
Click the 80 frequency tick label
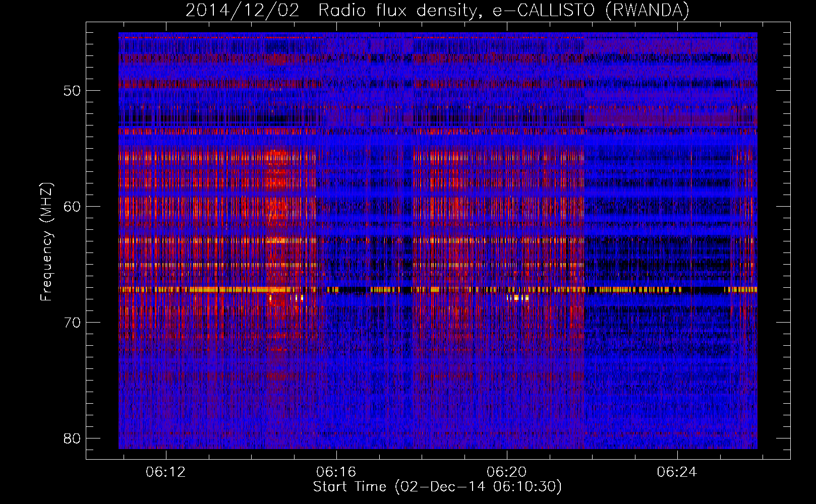(72, 438)
